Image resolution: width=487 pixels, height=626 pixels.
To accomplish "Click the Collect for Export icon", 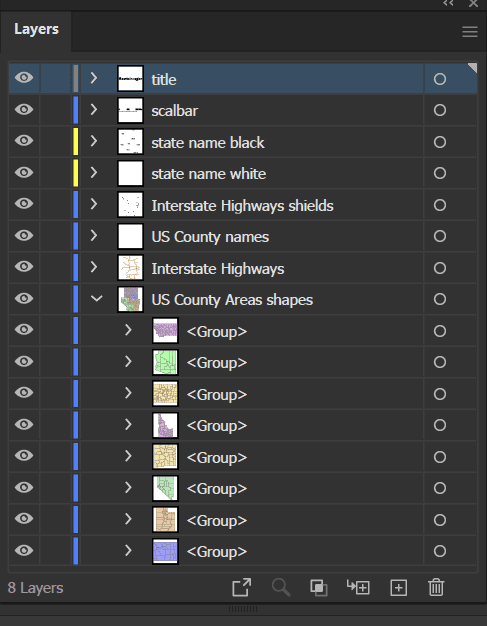I will pos(242,588).
